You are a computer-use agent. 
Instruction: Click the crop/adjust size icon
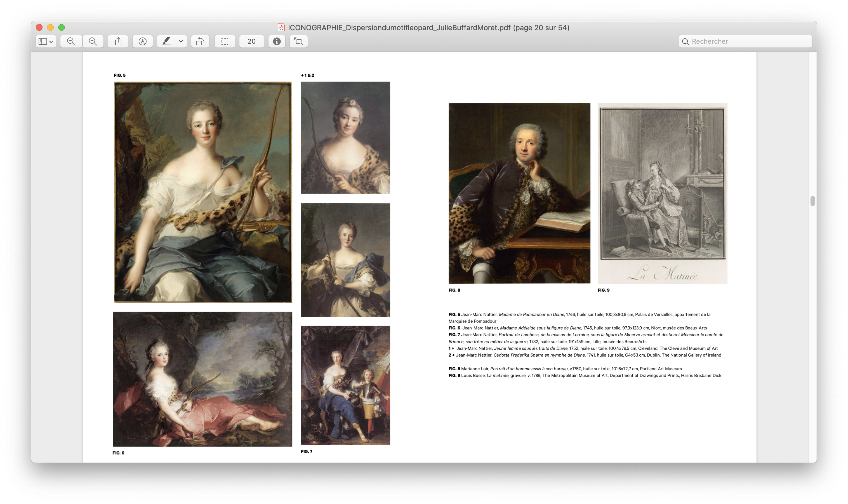298,41
